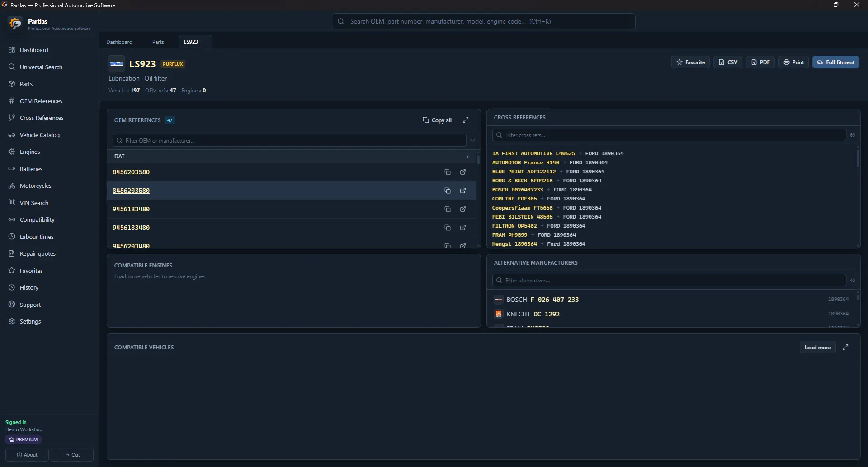Click the OEM references list scrollbar
This screenshot has height=467, width=868.
478,159
